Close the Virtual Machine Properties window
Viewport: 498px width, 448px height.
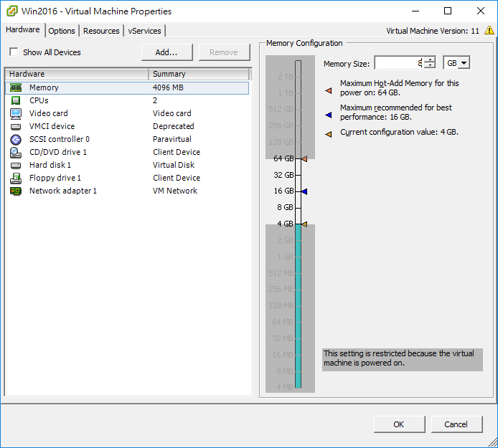(481, 11)
